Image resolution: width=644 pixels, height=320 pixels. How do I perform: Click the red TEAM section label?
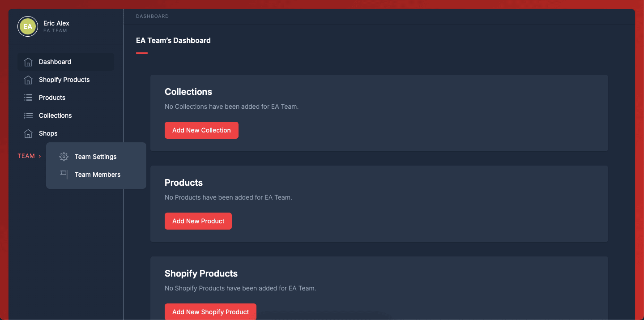tap(26, 156)
